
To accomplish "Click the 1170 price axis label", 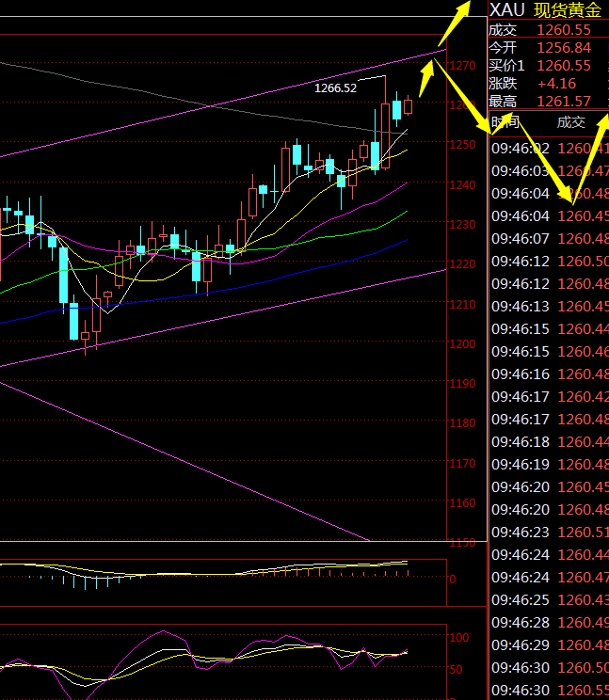I will (462, 464).
